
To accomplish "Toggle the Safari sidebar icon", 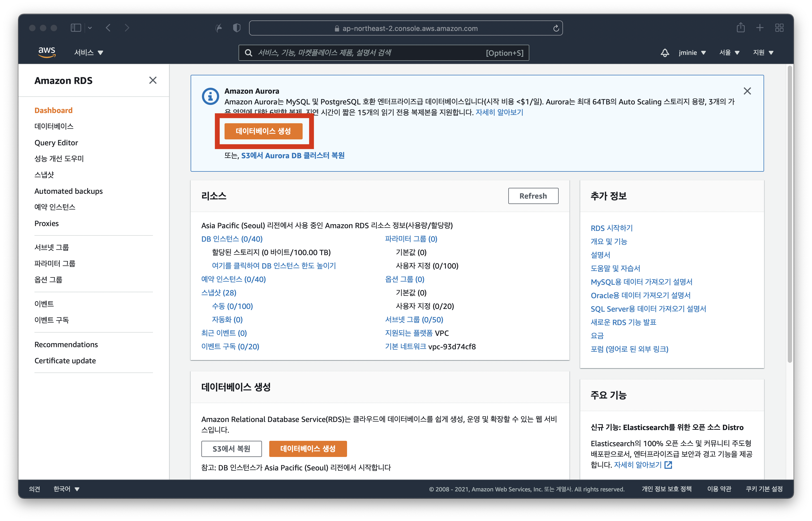I will [x=76, y=28].
